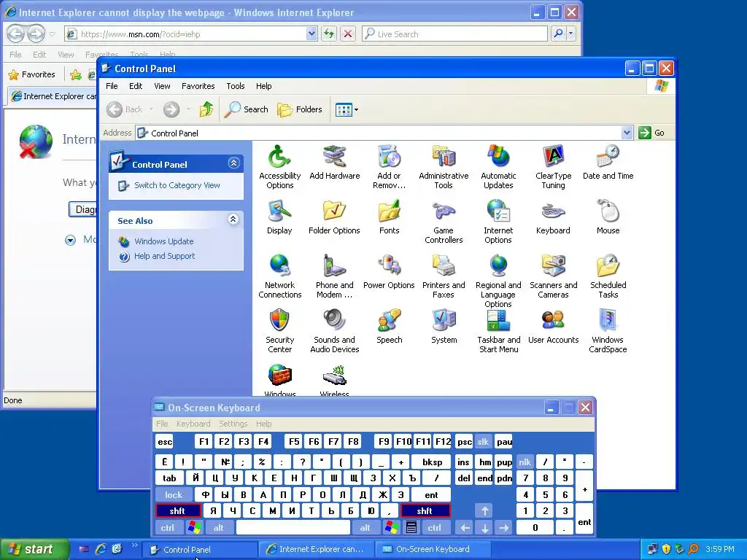
Task: Click Switch to Category View link
Action: 177,185
